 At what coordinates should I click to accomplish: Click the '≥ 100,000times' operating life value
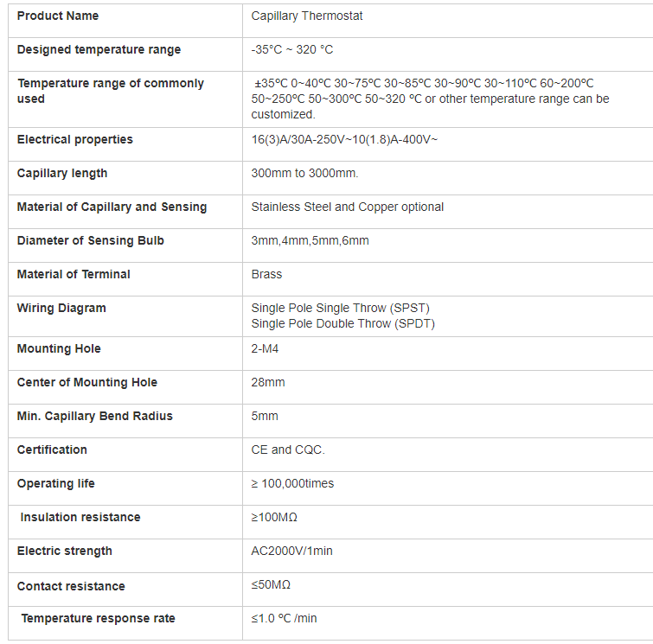coord(292,483)
